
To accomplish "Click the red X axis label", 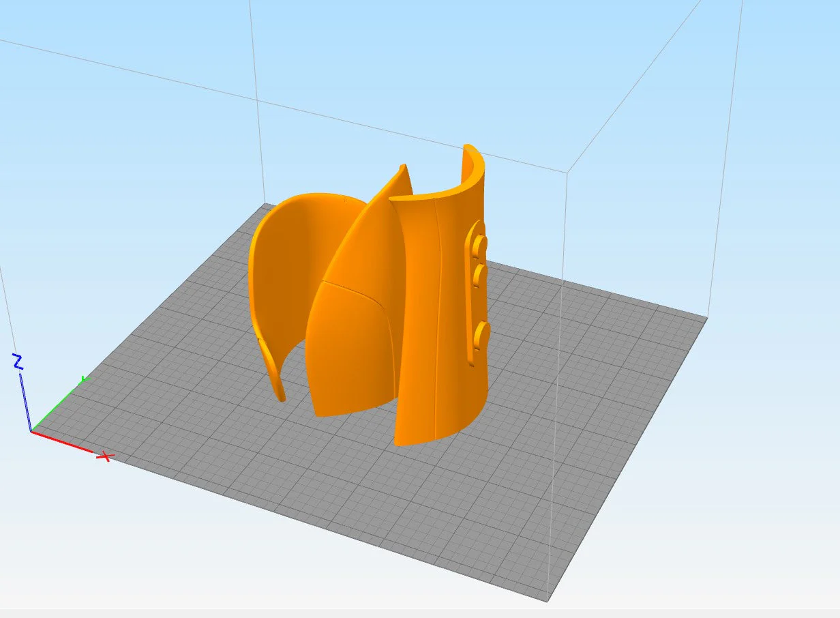I will pyautogui.click(x=104, y=456).
